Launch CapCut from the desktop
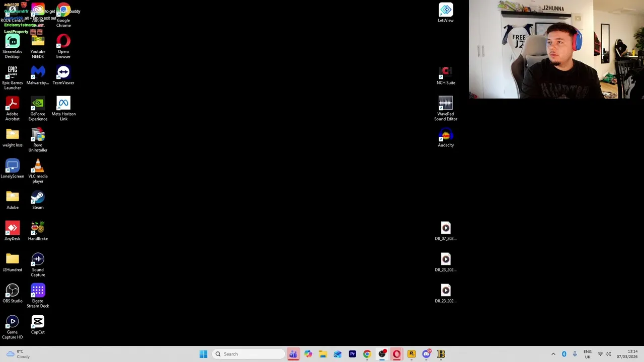Image resolution: width=644 pixels, height=362 pixels. point(38,325)
